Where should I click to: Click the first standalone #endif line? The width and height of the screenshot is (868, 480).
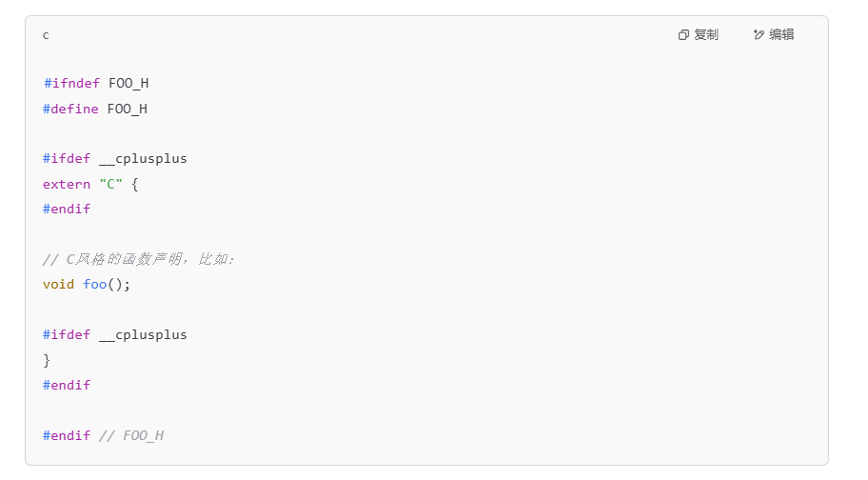click(x=67, y=209)
